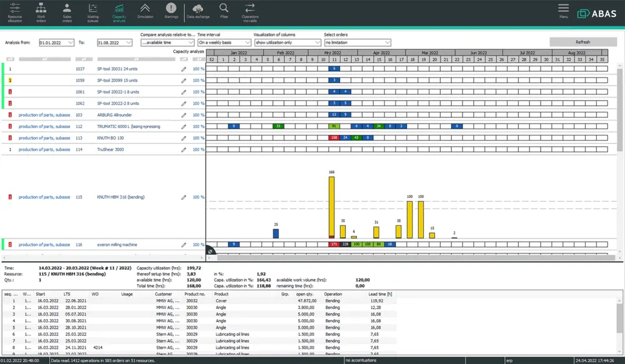Image resolution: width=625 pixels, height=364 pixels.
Task: Select the Capacity analysis toolbar icon
Action: [119, 12]
